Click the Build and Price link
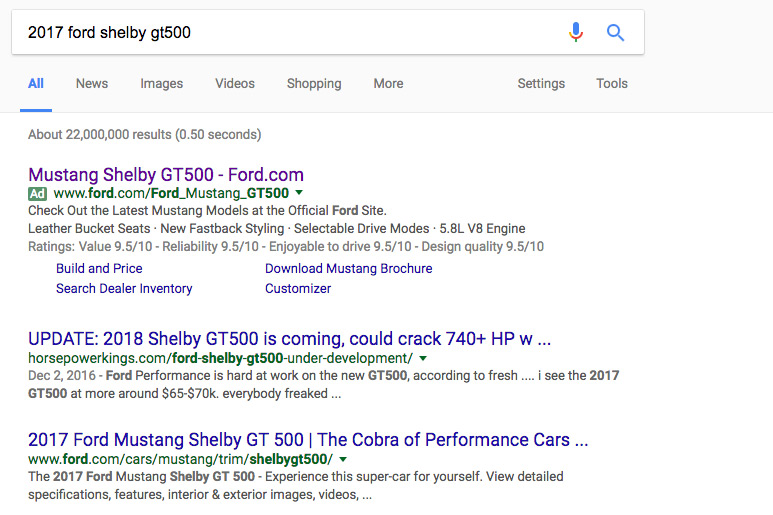 click(x=99, y=268)
